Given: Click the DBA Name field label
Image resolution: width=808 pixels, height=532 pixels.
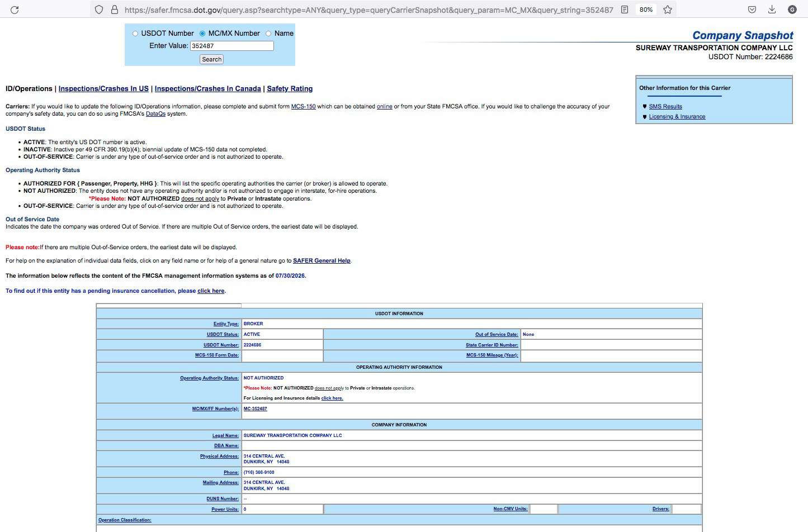Looking at the screenshot, I should click(x=226, y=446).
